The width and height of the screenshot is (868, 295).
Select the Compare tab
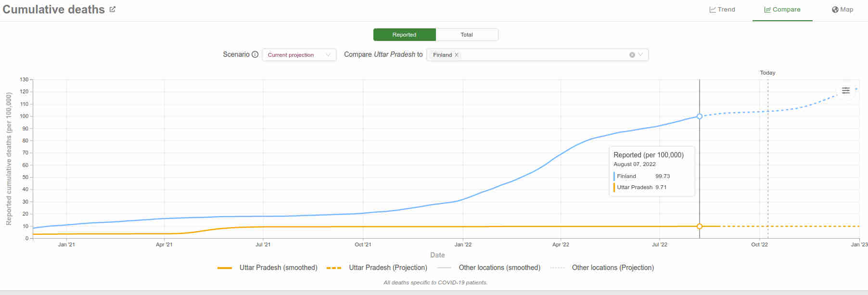[782, 10]
